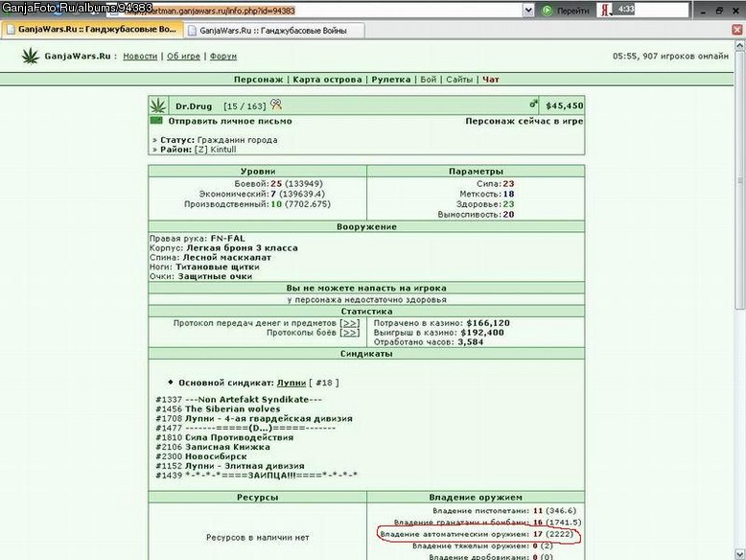
Task: Open the Об игре link
Action: (183, 57)
